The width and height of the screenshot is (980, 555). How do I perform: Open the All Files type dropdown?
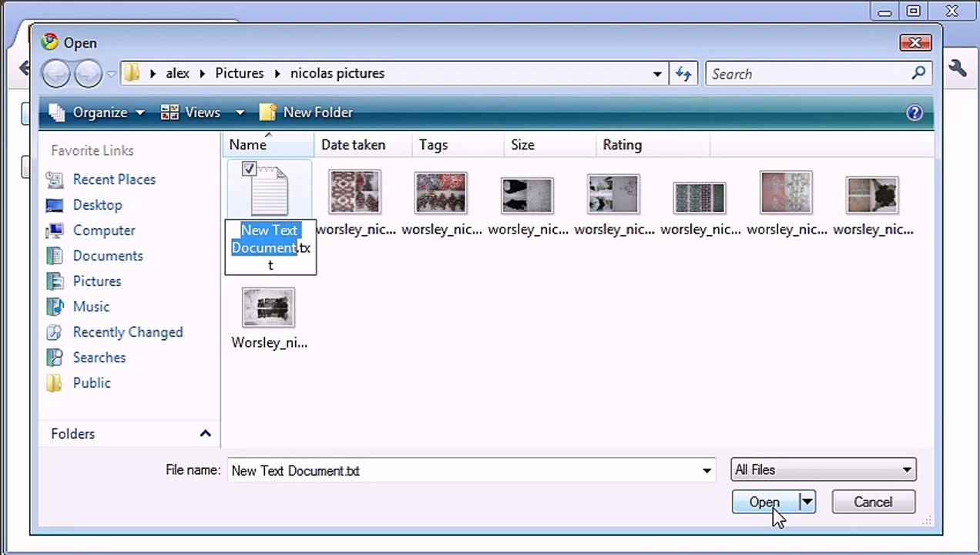point(824,470)
